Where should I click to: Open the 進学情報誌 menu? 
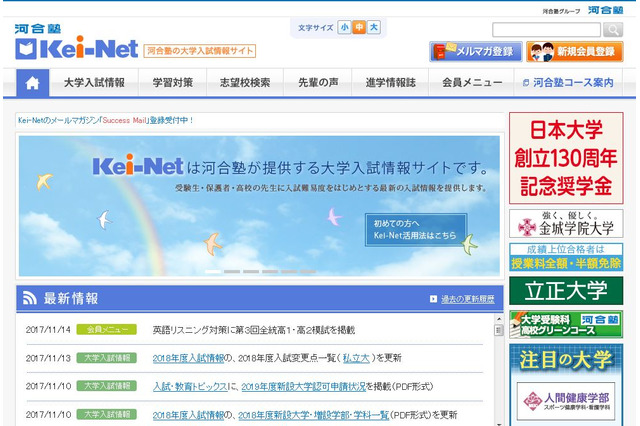(390, 83)
